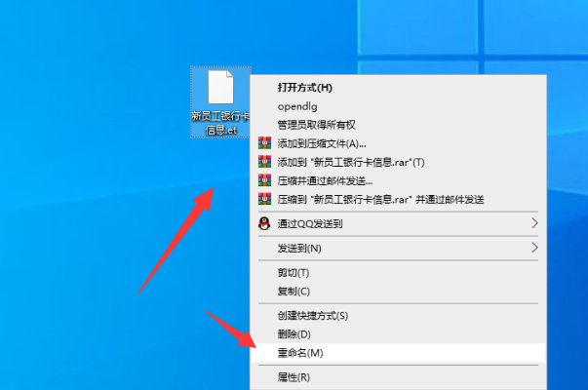Click WinRAR icon beside 压缩并通过邮件发送...
This screenshot has width=588, height=390.
point(265,180)
